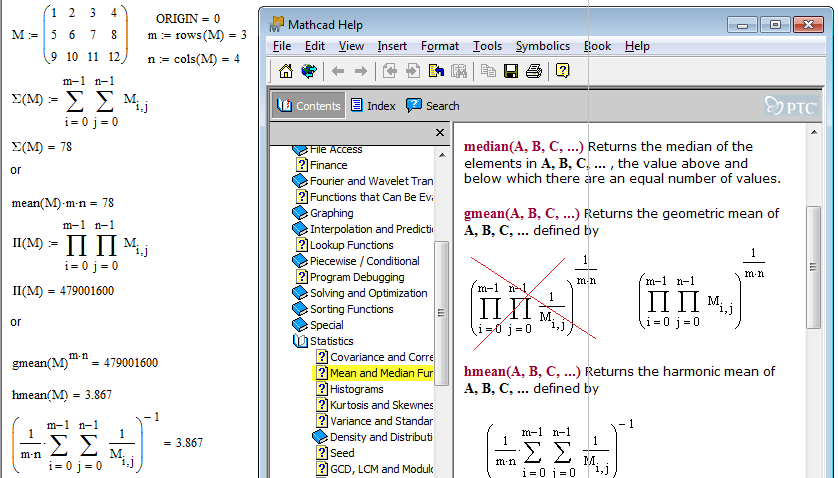
Task: Open the File menu
Action: pos(282,46)
